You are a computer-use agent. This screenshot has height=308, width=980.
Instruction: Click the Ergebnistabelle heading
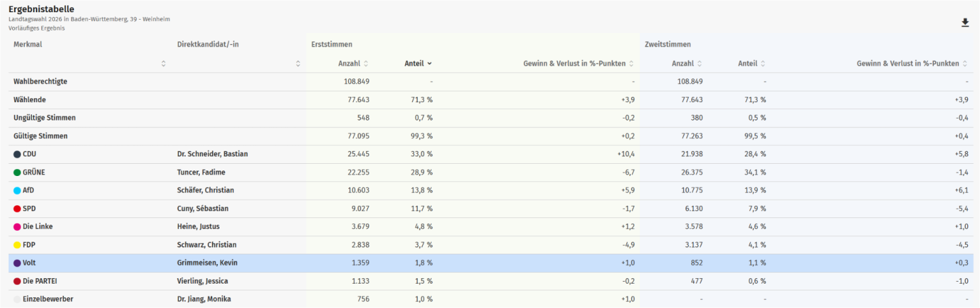click(41, 9)
